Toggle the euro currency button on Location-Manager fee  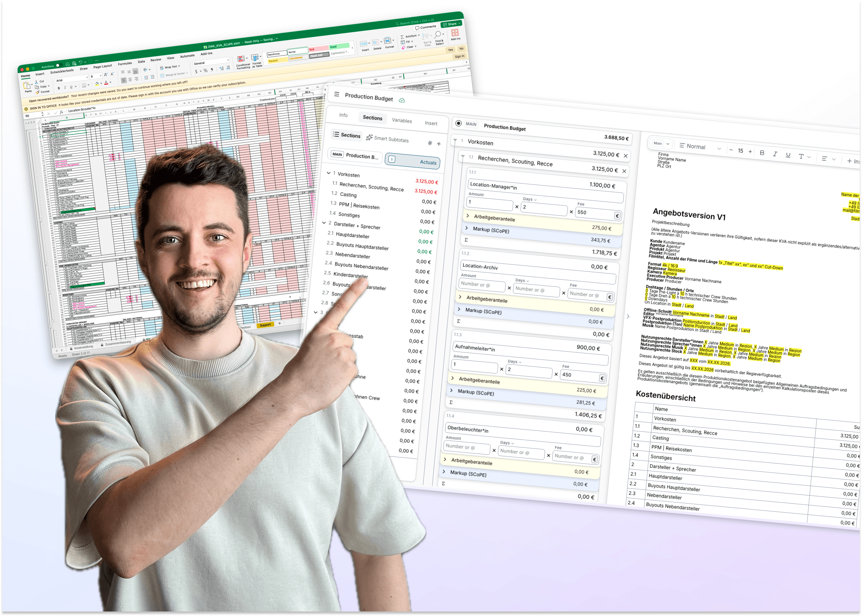617,216
